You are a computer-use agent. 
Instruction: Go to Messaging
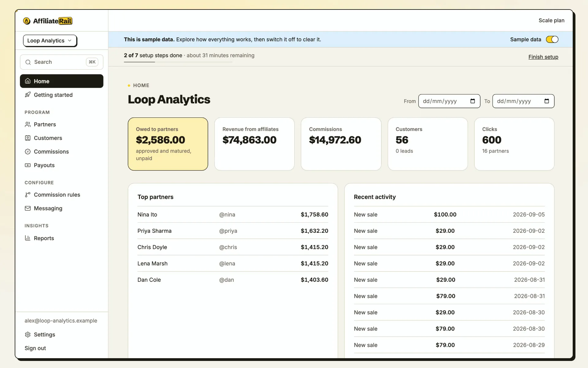pyautogui.click(x=62, y=208)
